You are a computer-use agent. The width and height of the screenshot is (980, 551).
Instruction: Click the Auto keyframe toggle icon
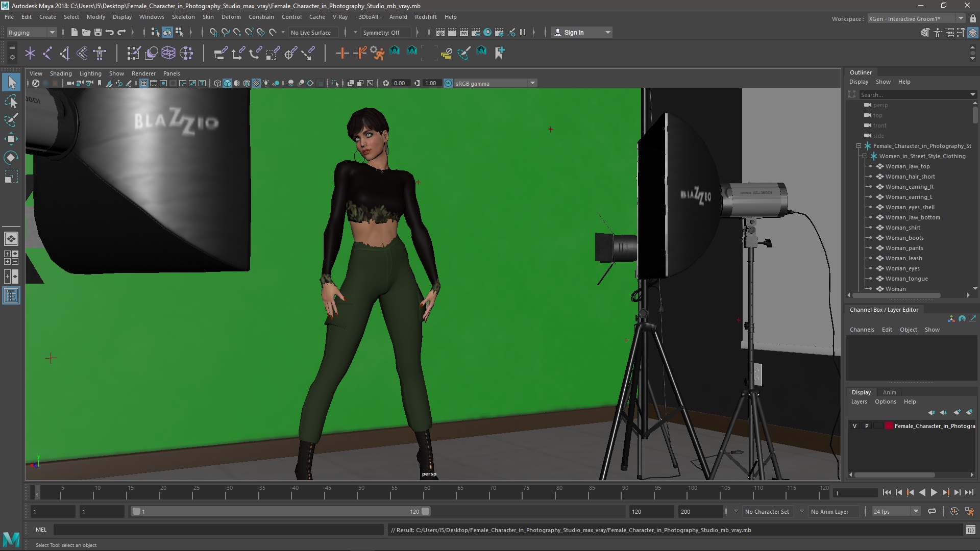point(954,511)
